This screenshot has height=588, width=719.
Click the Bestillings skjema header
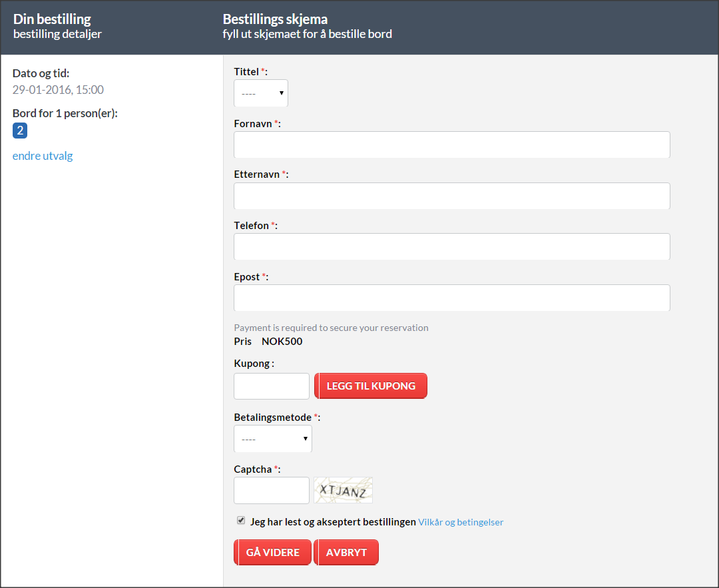click(x=275, y=19)
